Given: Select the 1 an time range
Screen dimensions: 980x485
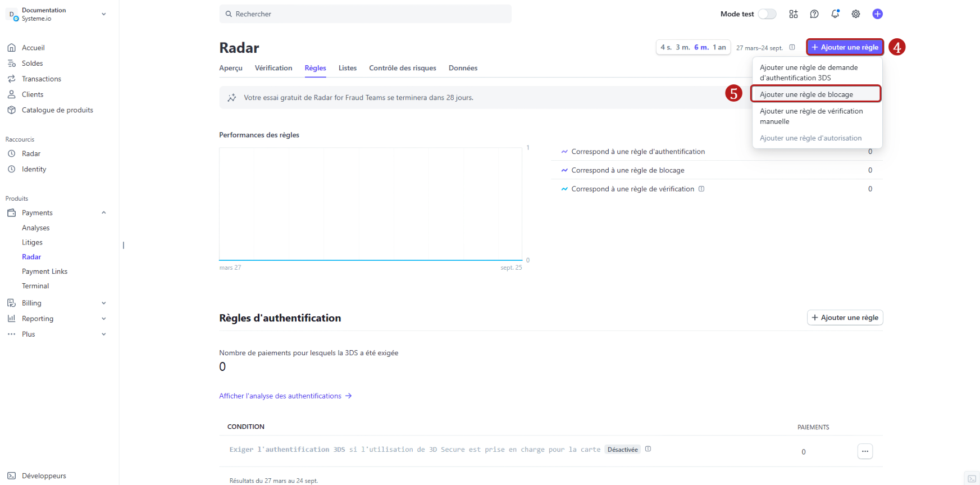Looking at the screenshot, I should [719, 47].
